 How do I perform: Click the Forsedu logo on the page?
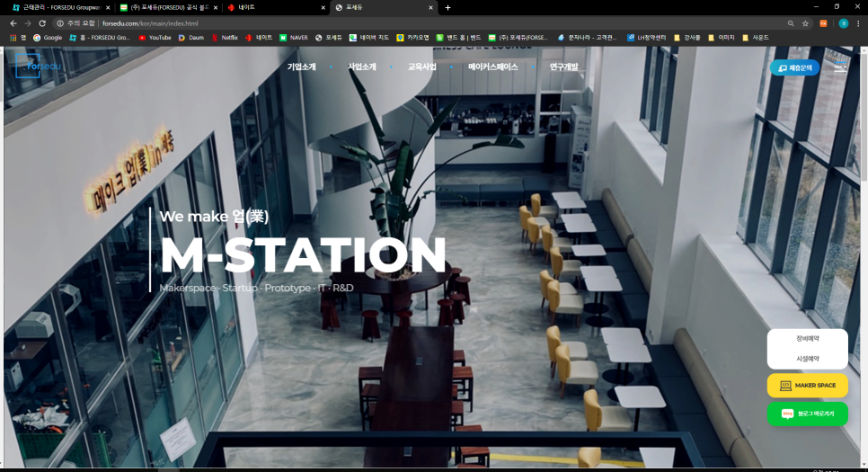[x=39, y=66]
